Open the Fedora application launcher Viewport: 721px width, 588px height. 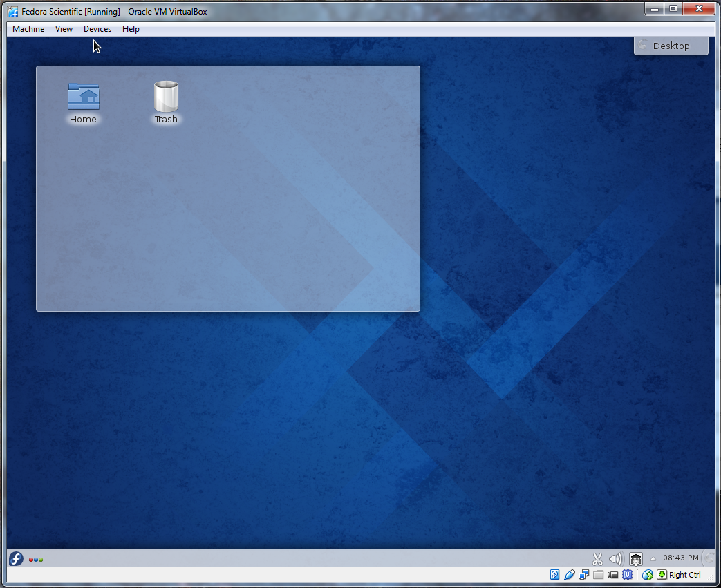[x=16, y=559]
